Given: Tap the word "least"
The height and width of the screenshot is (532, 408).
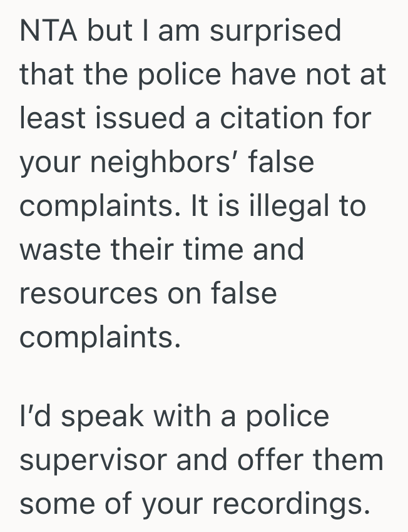Looking at the screenshot, I should click(x=52, y=119).
